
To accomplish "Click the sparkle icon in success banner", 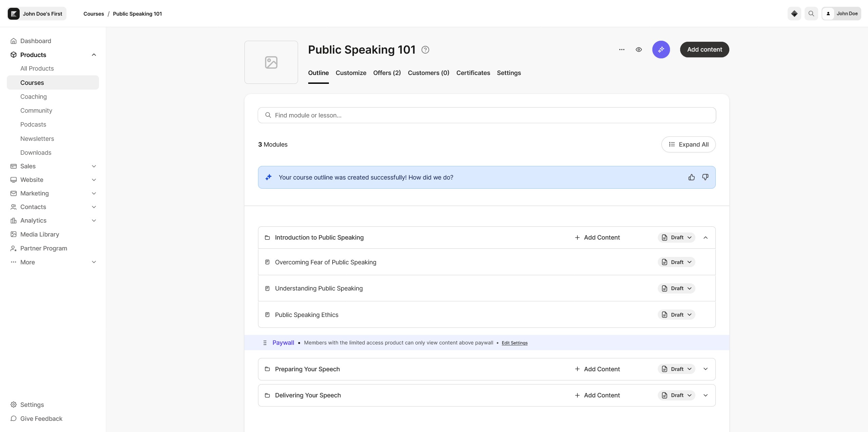I will point(269,177).
